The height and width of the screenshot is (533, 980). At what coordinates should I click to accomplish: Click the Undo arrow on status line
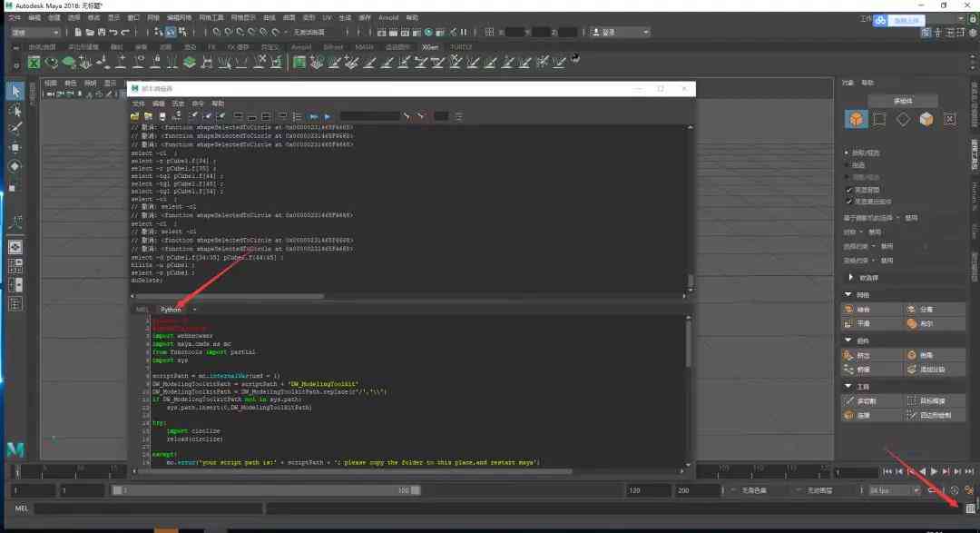click(x=113, y=32)
